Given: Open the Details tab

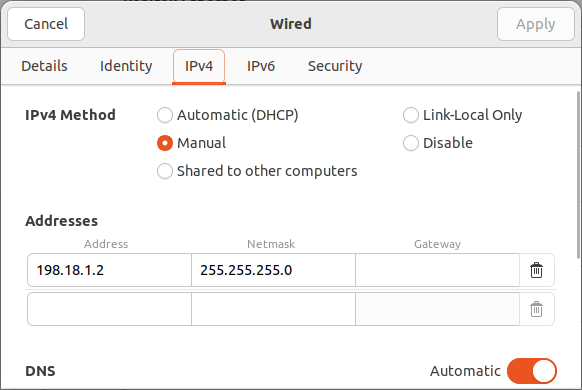Looking at the screenshot, I should [45, 66].
